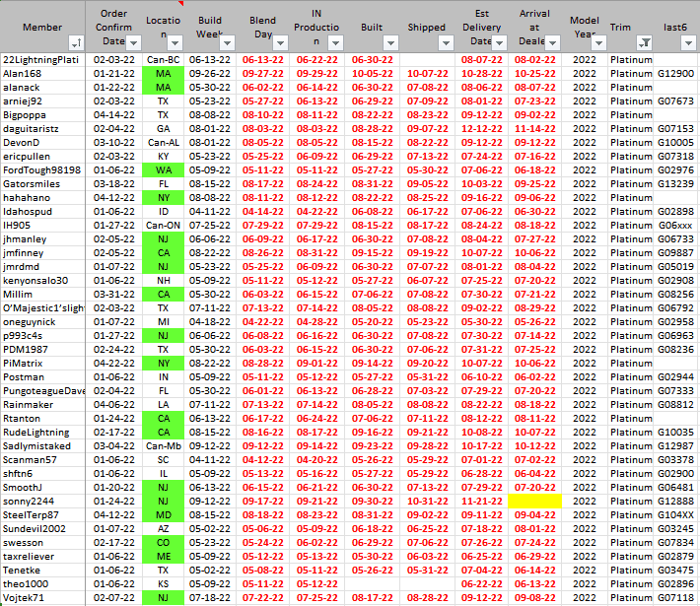Expand the Location column filter dropdown
Viewport: 700px width, 606px height.
point(175,43)
